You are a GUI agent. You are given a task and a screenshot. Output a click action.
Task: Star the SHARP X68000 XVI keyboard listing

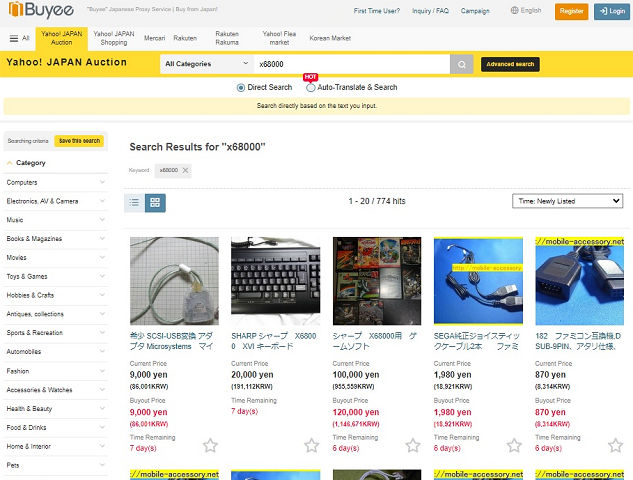(312, 445)
